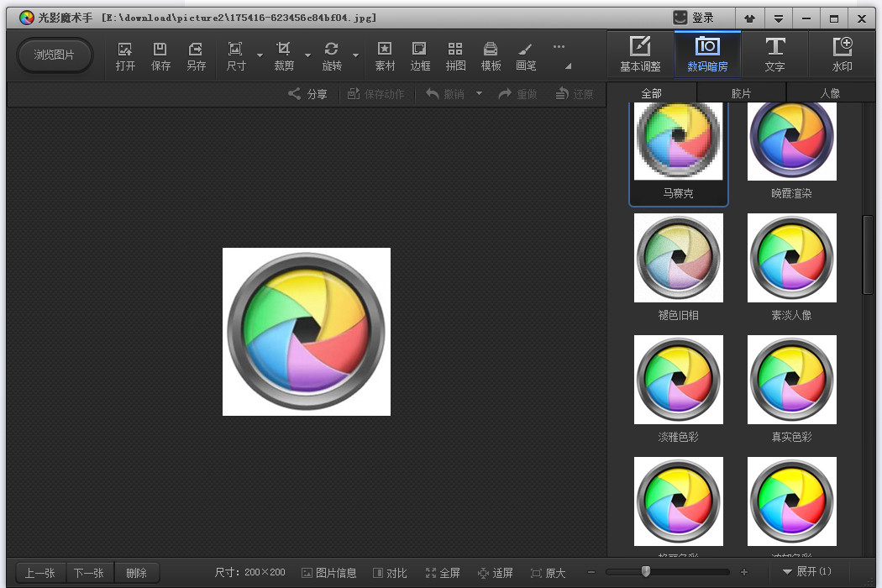Toggle 全屏 fullscreen mode
Screen dimensions: 882x588
[x=443, y=573]
